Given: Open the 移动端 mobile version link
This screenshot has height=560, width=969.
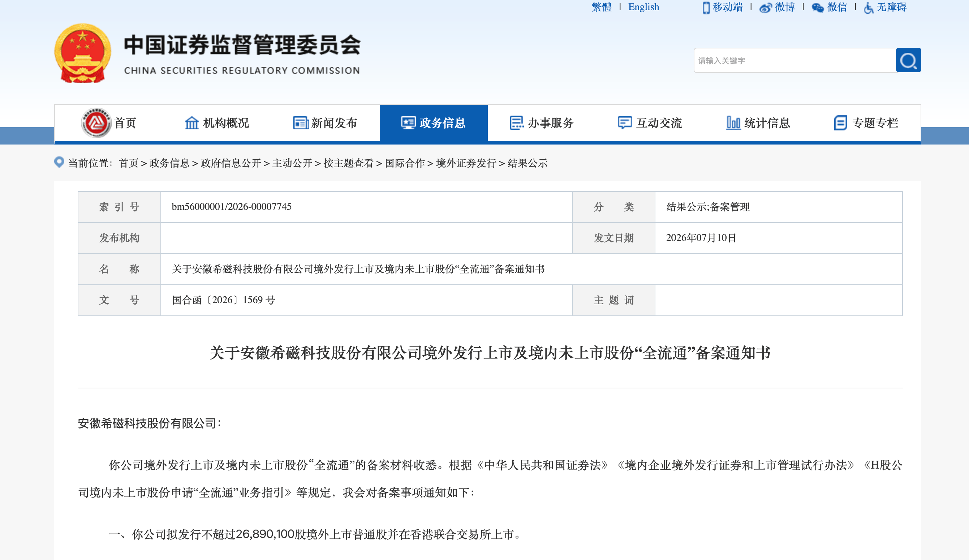Looking at the screenshot, I should point(728,7).
